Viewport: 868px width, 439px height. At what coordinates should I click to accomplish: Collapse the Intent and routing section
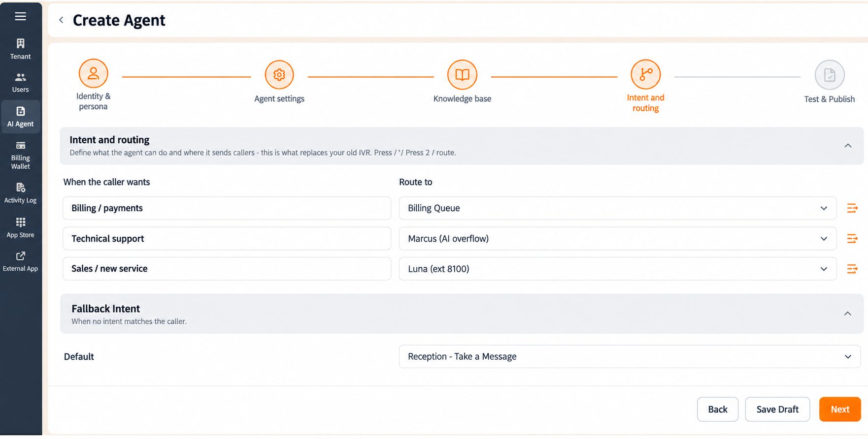coord(848,146)
